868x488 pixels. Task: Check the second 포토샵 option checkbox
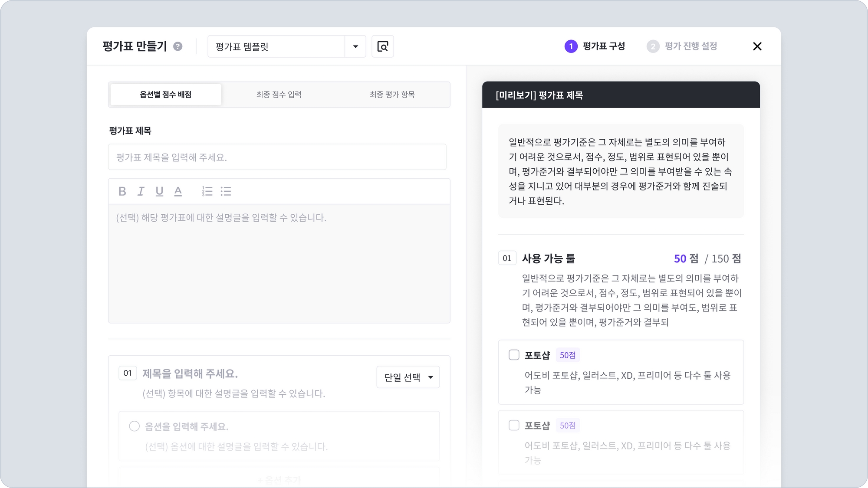tap(514, 425)
